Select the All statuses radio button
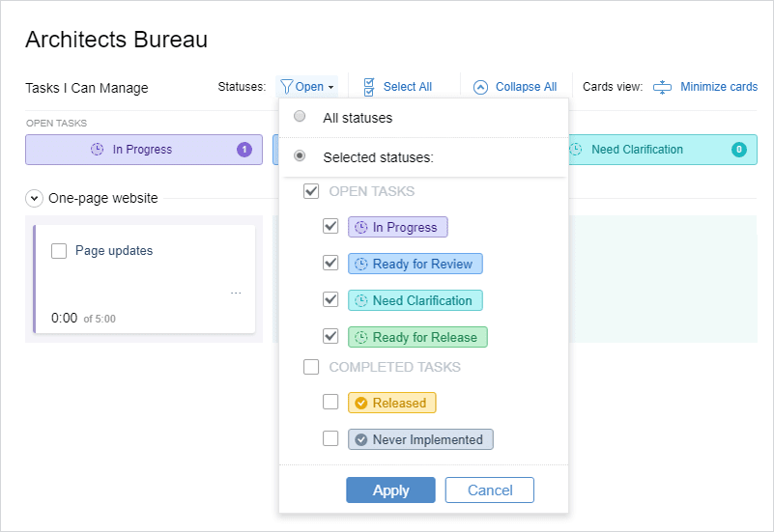This screenshot has height=532, width=774. tap(300, 117)
